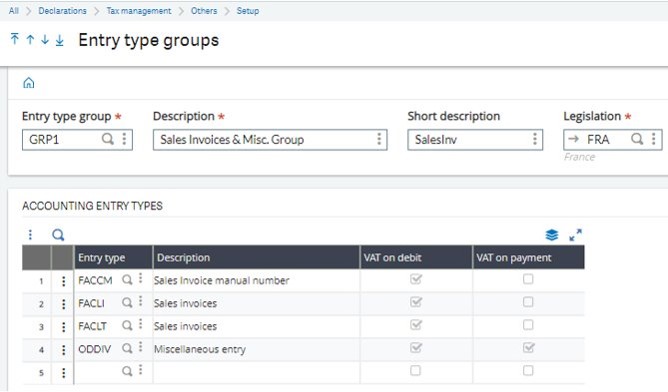The height and width of the screenshot is (392, 668).
Task: Open actions menu of Legislation field
Action: [654, 139]
